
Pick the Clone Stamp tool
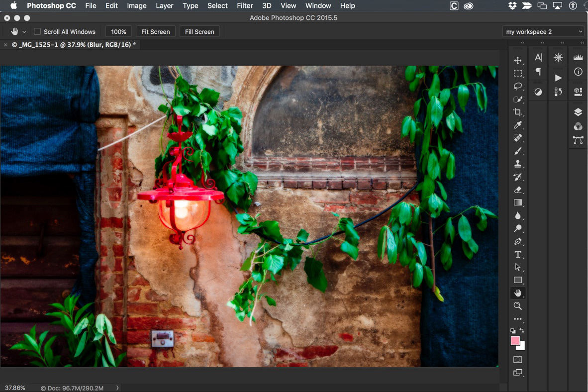click(x=518, y=164)
